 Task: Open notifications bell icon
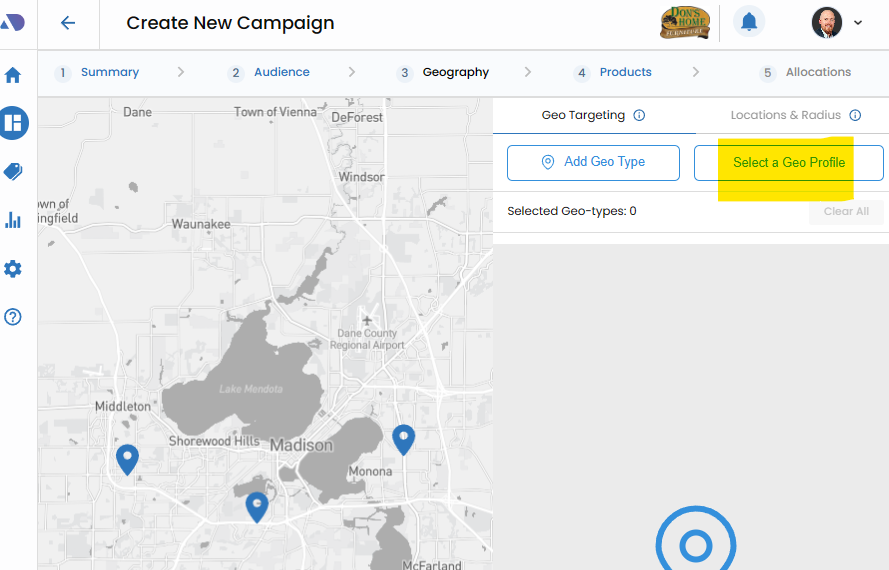(749, 22)
